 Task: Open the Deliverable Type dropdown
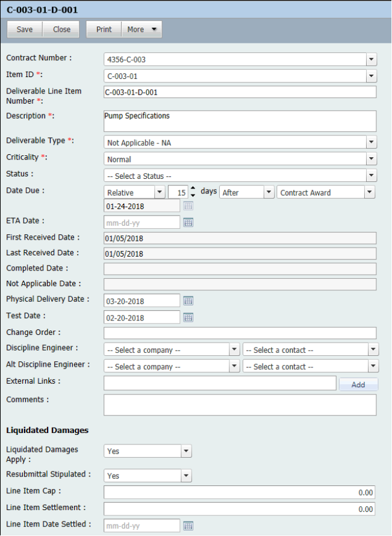point(372,142)
